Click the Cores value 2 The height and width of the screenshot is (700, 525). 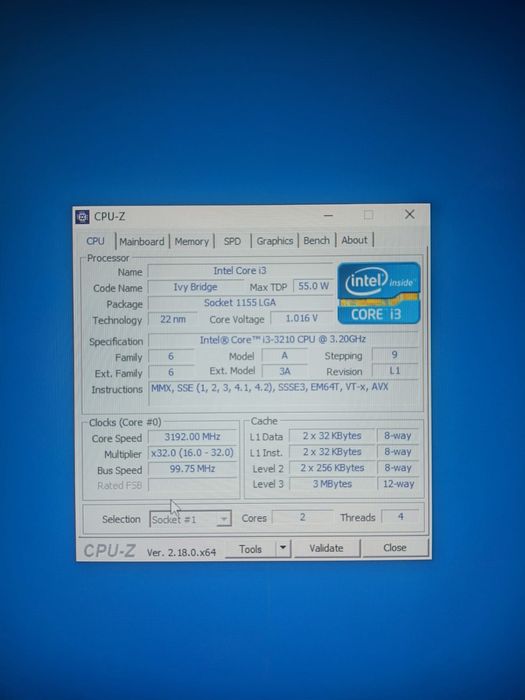coord(302,517)
